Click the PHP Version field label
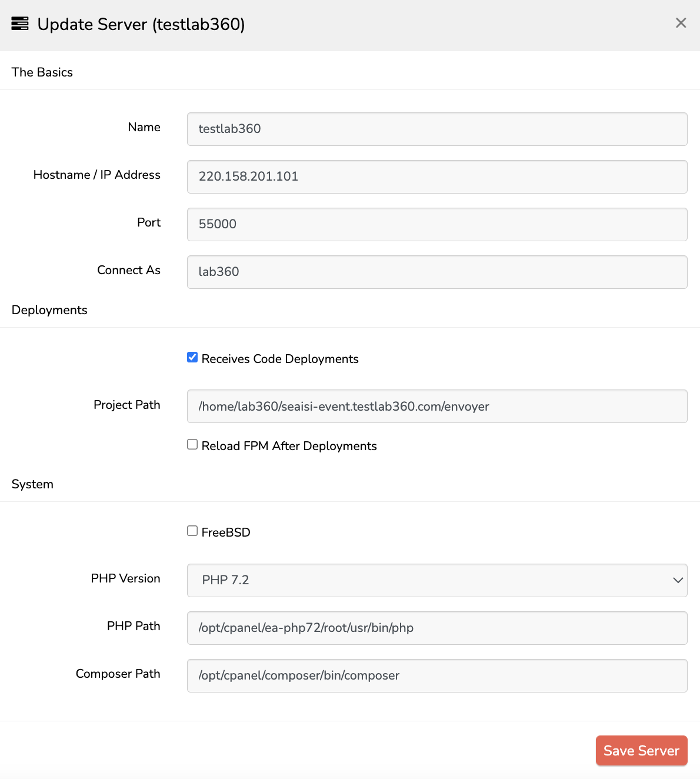700x779 pixels. 125,578
